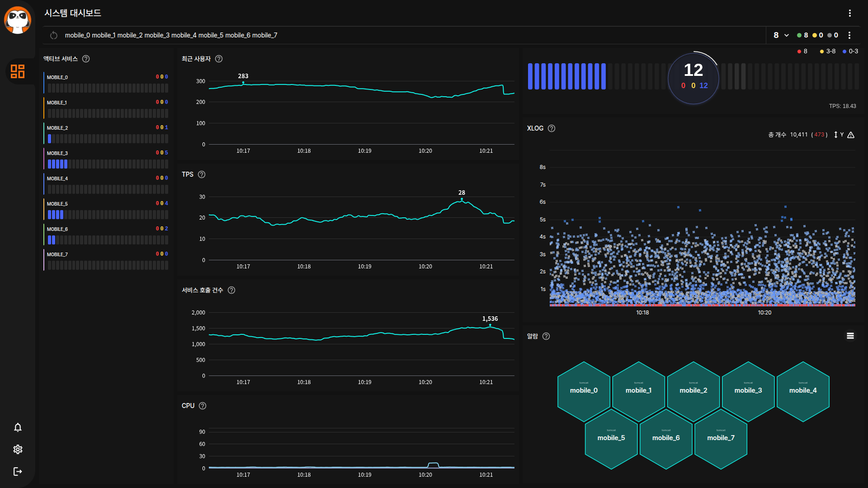The height and width of the screenshot is (488, 868).
Task: Open the agent bar three-dot menu
Action: [849, 35]
